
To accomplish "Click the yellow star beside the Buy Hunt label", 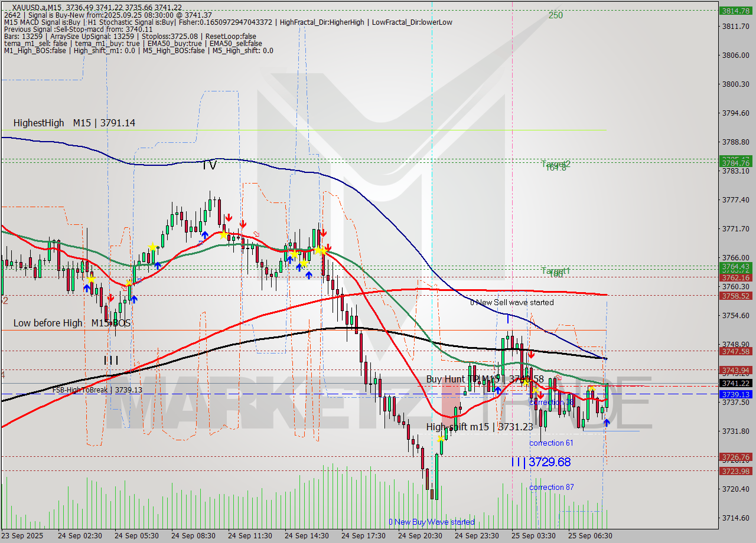I will click(526, 382).
